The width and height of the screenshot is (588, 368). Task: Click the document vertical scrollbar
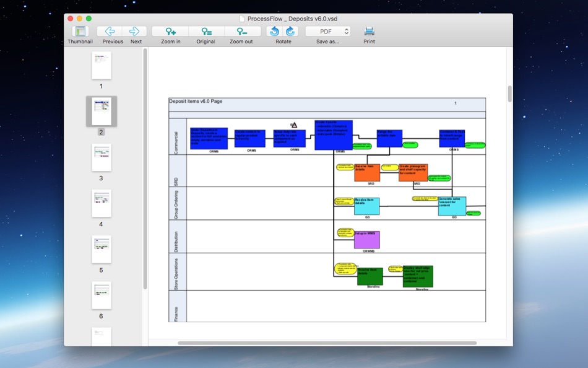click(509, 94)
